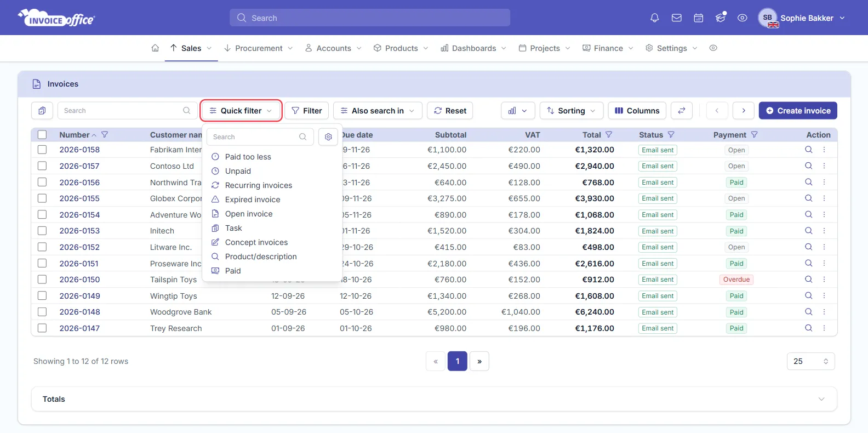Check the select-all checkbox in table header

42,135
